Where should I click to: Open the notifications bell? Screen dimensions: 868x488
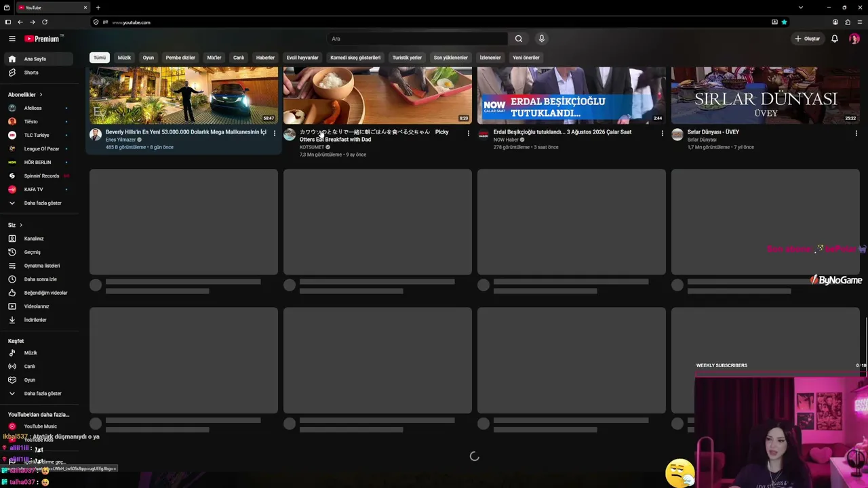[x=835, y=39]
